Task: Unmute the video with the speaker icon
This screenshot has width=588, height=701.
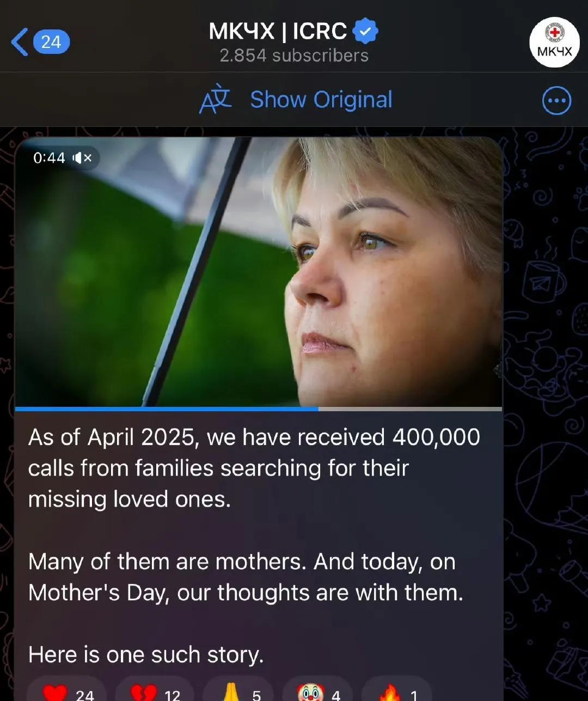Action: point(83,158)
